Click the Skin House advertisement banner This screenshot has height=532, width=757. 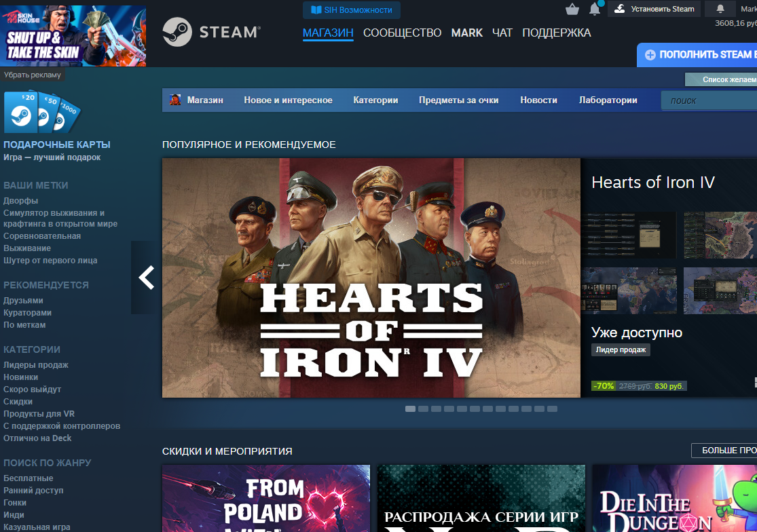73,36
